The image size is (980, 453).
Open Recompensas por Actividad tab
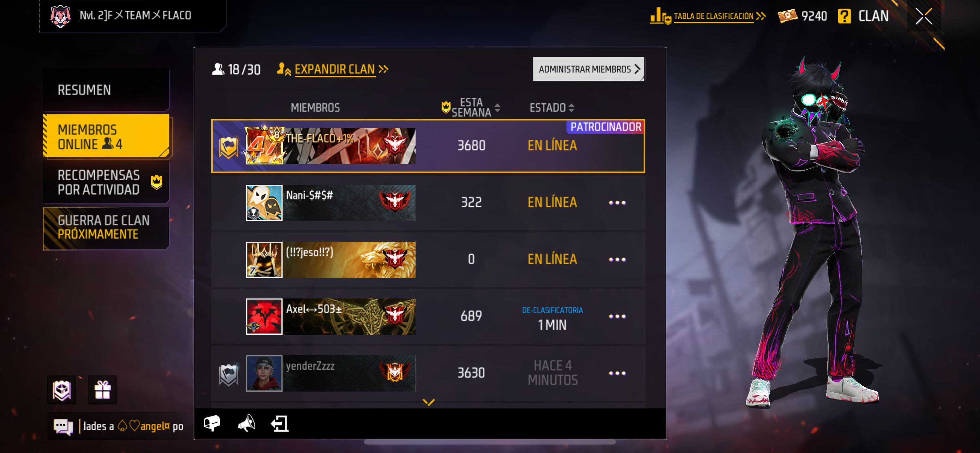(x=106, y=182)
